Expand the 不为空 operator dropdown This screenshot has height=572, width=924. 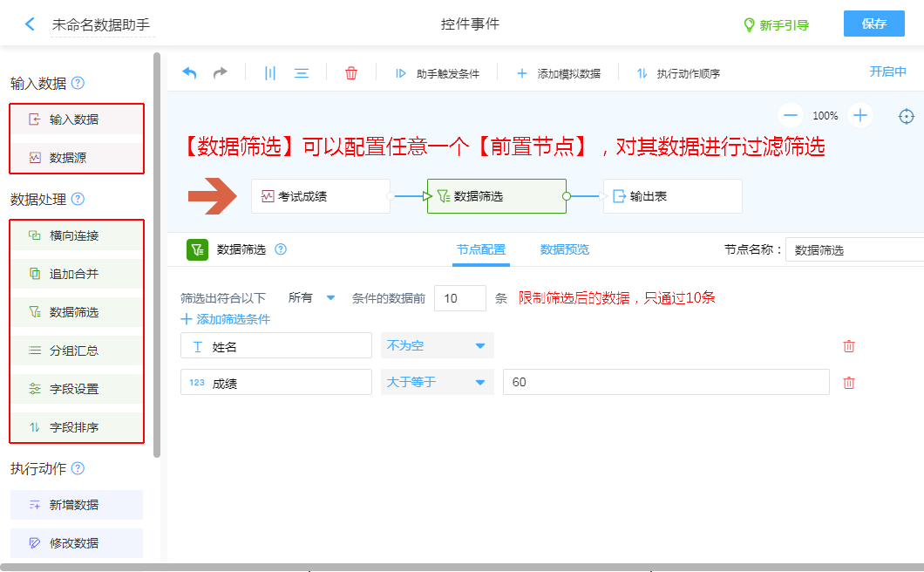tap(437, 346)
